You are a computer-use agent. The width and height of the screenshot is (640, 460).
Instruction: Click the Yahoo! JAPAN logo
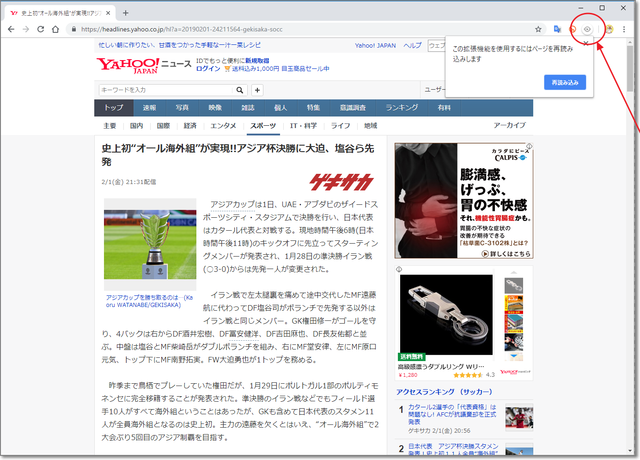tap(128, 66)
